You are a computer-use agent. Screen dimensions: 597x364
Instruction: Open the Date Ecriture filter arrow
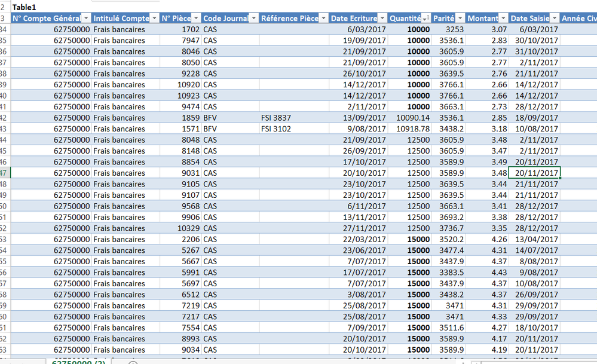tap(382, 19)
